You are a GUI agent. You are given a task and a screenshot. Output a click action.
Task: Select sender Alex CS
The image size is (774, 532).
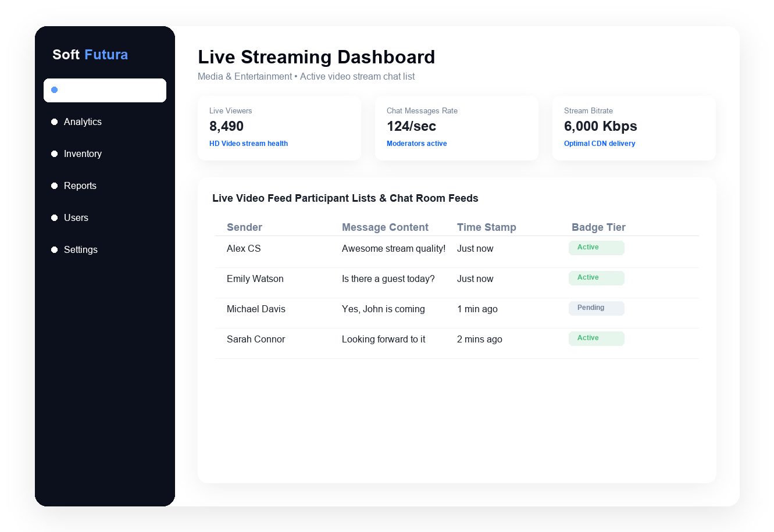pyautogui.click(x=244, y=248)
